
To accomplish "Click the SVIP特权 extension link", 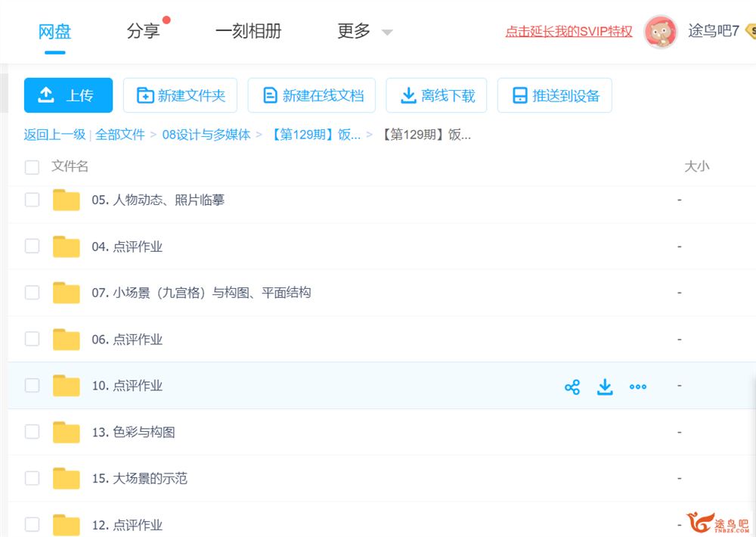I will 569,32.
